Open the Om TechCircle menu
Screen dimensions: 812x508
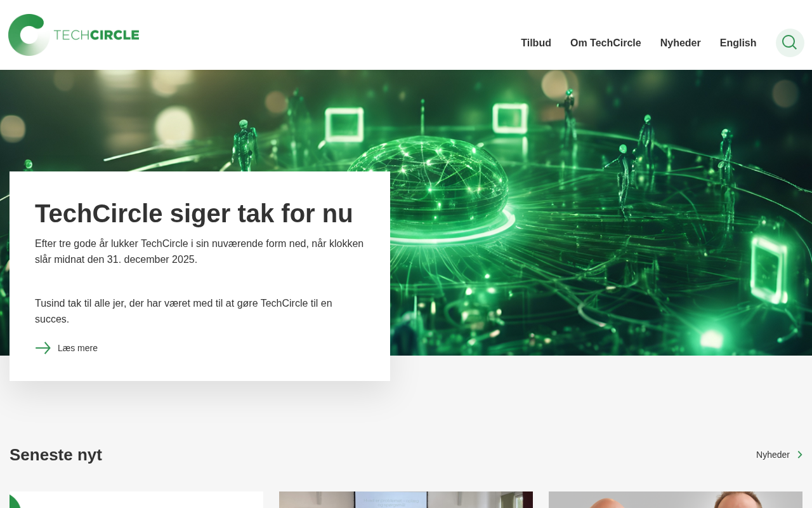click(606, 43)
